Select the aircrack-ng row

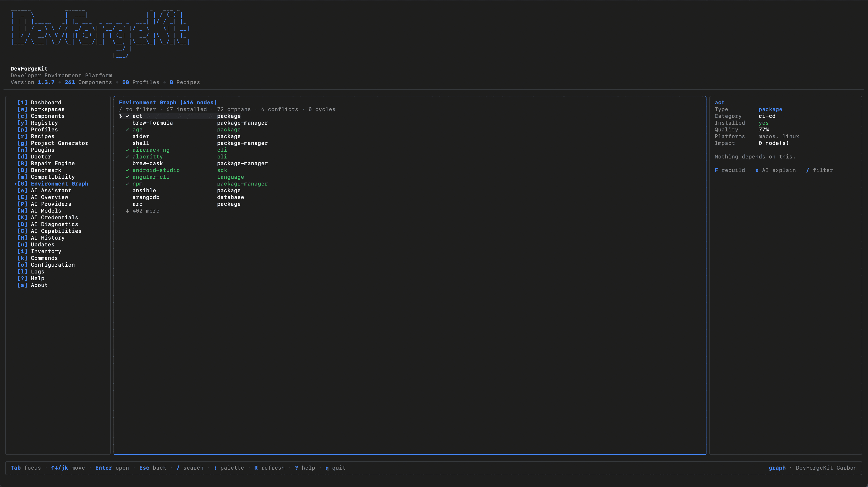point(176,150)
